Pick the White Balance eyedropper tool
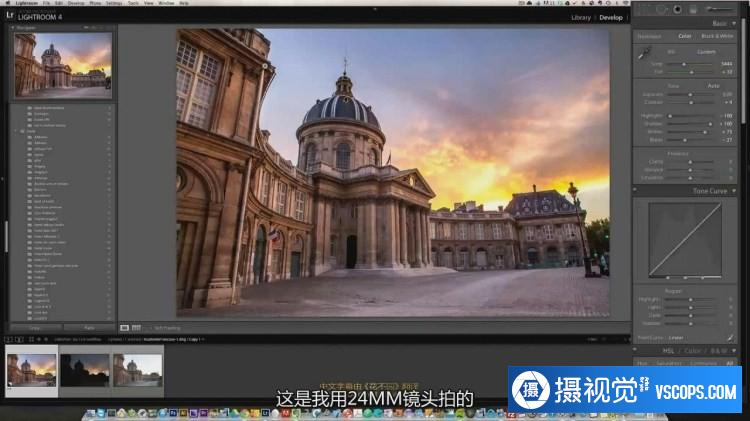 pyautogui.click(x=644, y=53)
